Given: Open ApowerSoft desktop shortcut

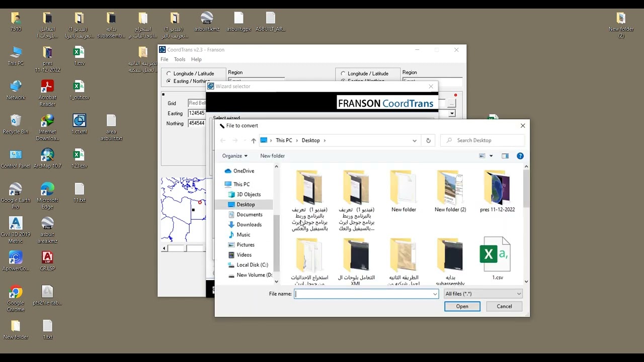Looking at the screenshot, I should coord(16,261).
